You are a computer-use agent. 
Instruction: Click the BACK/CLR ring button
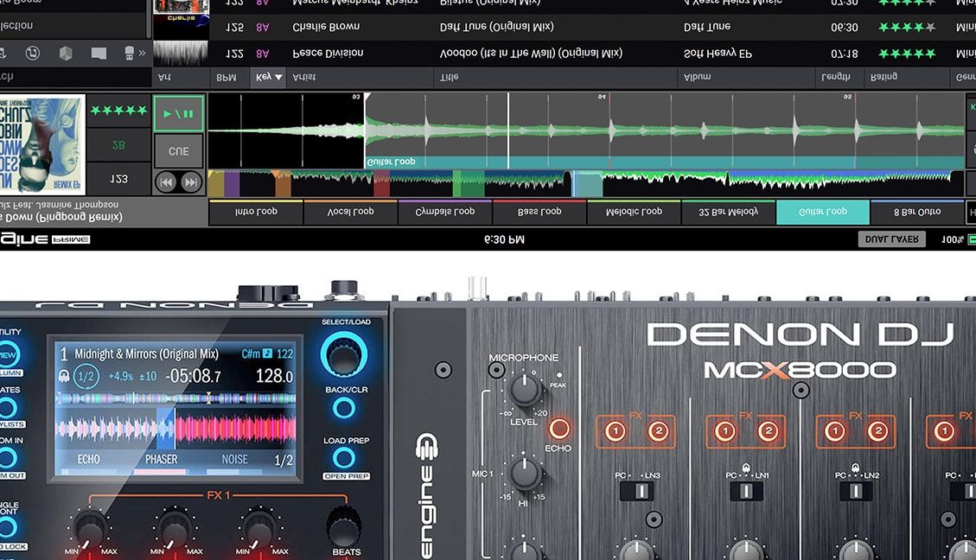(x=343, y=408)
